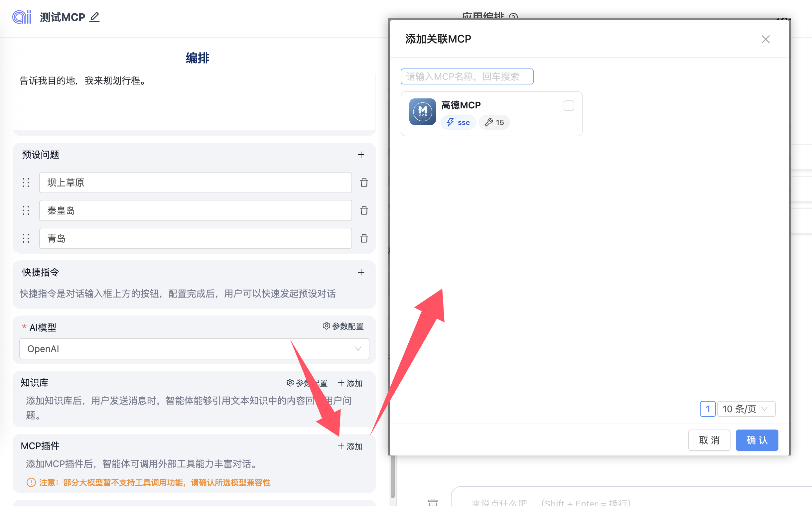Click the 青岛 preset question field
The image size is (812, 506).
tap(196, 238)
